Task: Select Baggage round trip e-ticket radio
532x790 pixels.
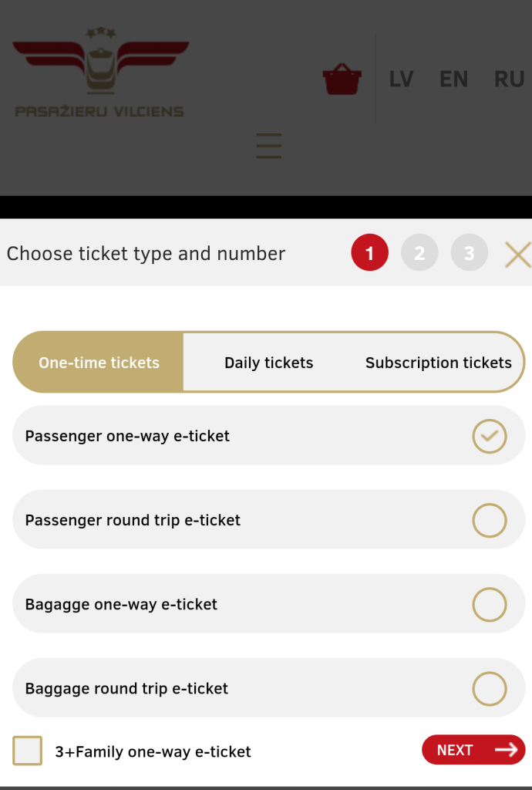Action: [x=489, y=689]
